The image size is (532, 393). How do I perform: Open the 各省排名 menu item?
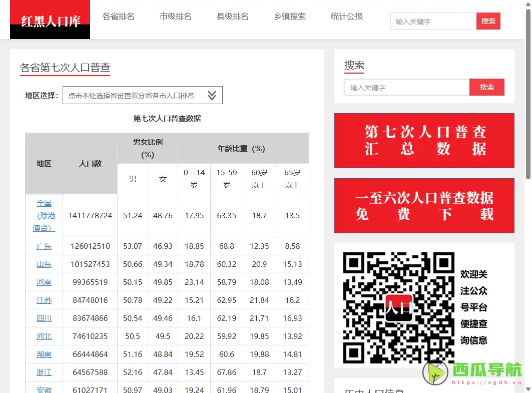click(119, 16)
